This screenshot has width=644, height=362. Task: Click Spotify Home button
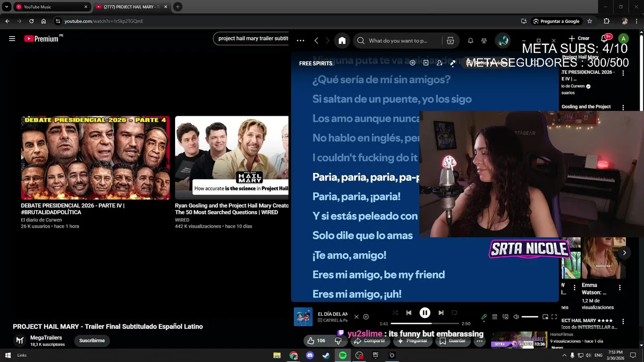pos(342,41)
